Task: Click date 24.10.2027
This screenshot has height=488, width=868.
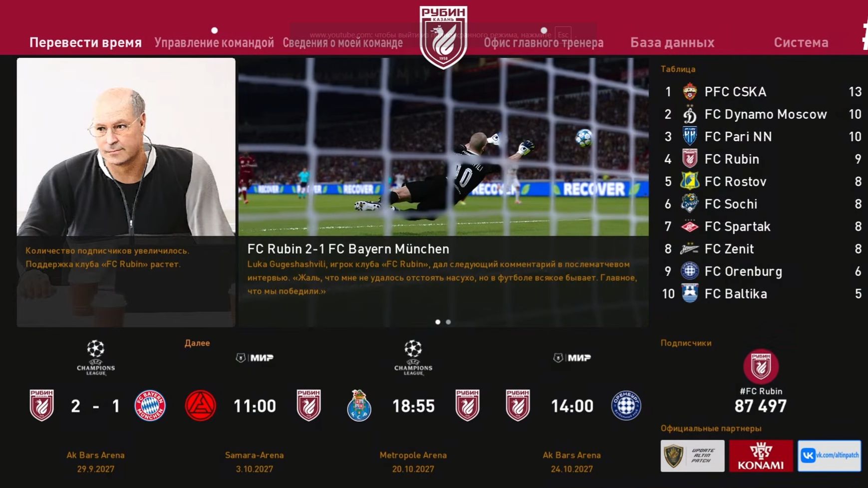Action: 572,469
